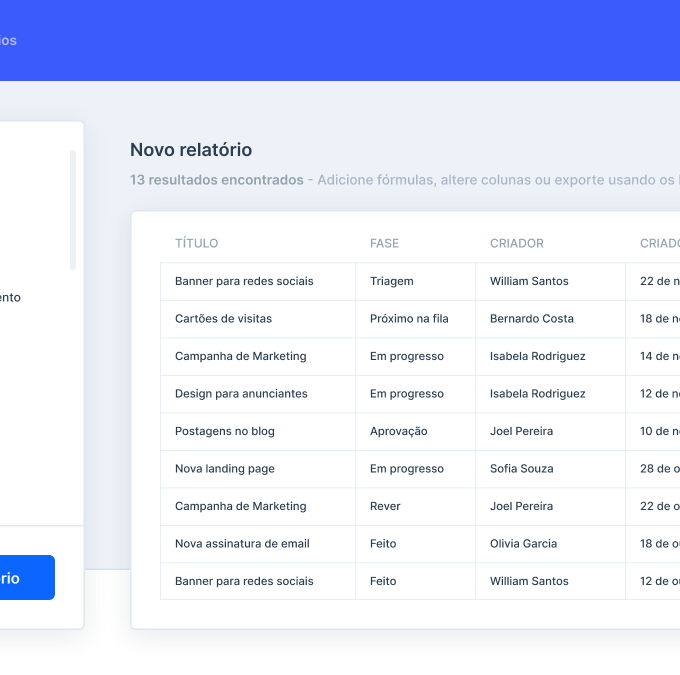The image size is (680, 675).
Task: Click the TÍTULO column header
Action: [196, 243]
